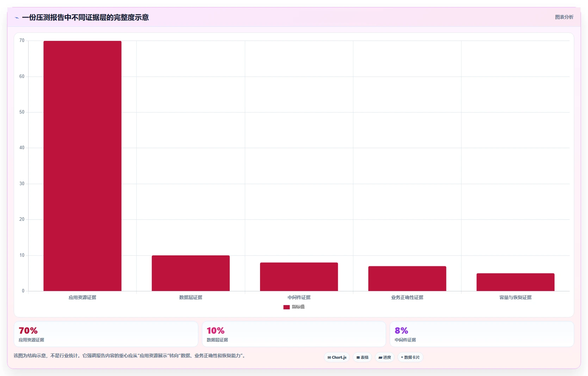Click the y-axis value 30
The width and height of the screenshot is (588, 376).
click(x=22, y=184)
